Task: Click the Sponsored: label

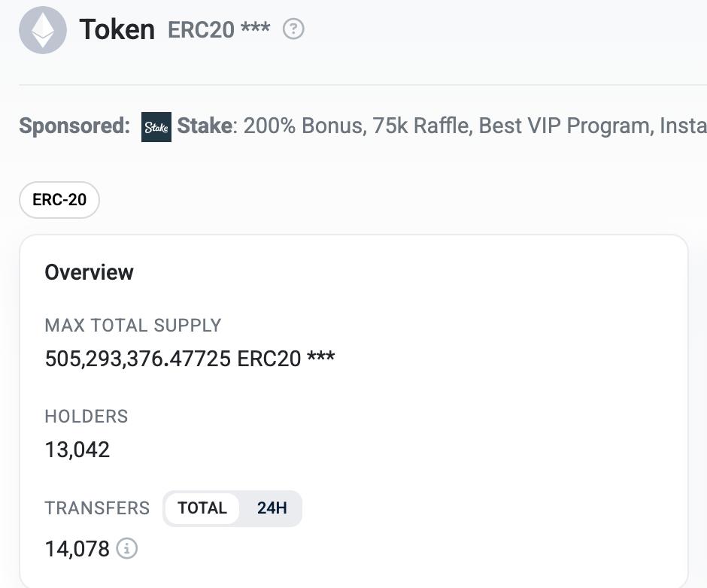Action: (74, 126)
